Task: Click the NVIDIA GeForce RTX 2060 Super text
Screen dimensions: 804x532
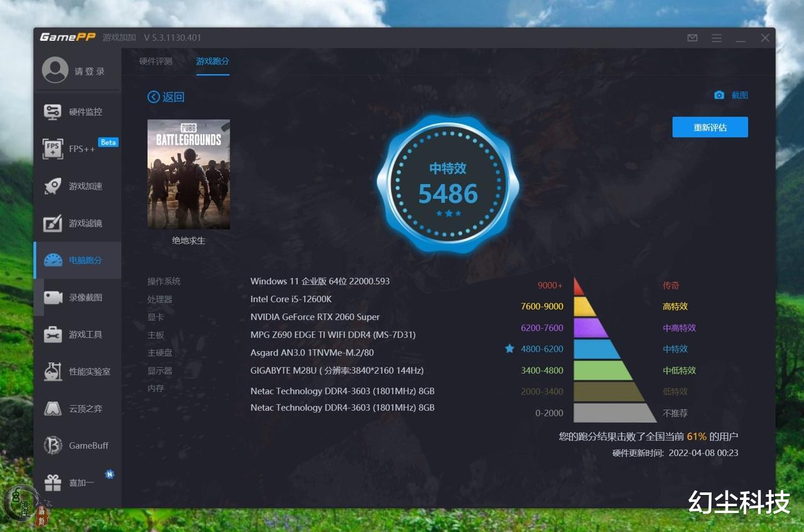Action: [x=315, y=317]
